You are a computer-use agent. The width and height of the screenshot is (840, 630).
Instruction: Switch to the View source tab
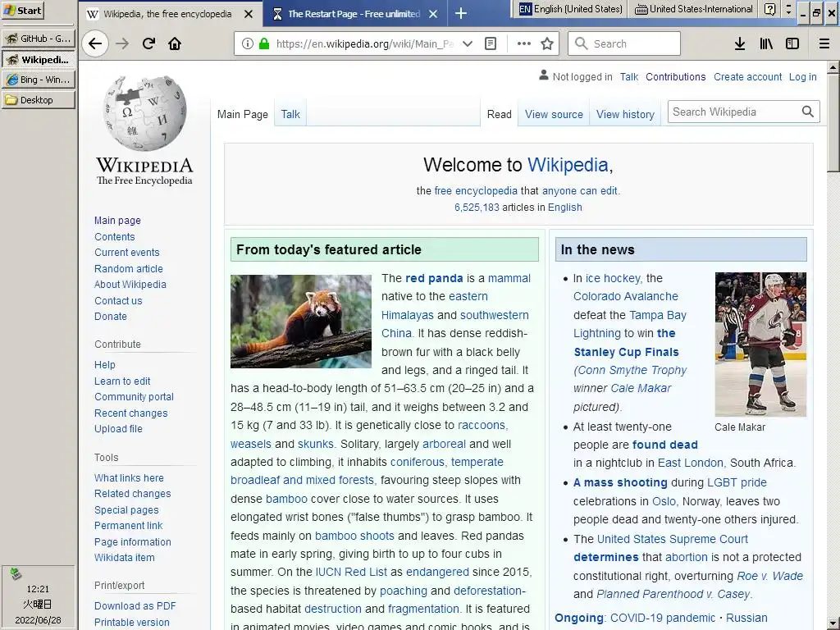point(554,114)
